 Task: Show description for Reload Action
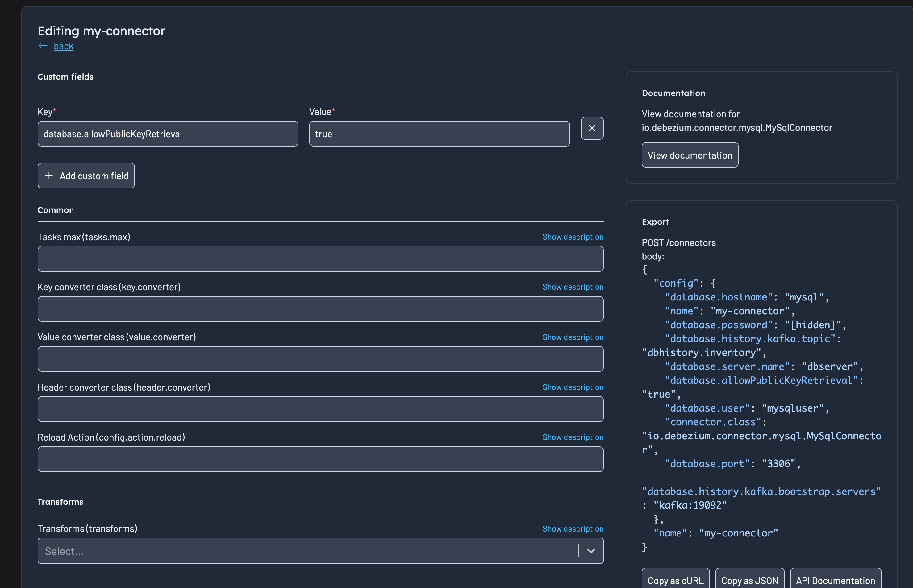click(573, 437)
